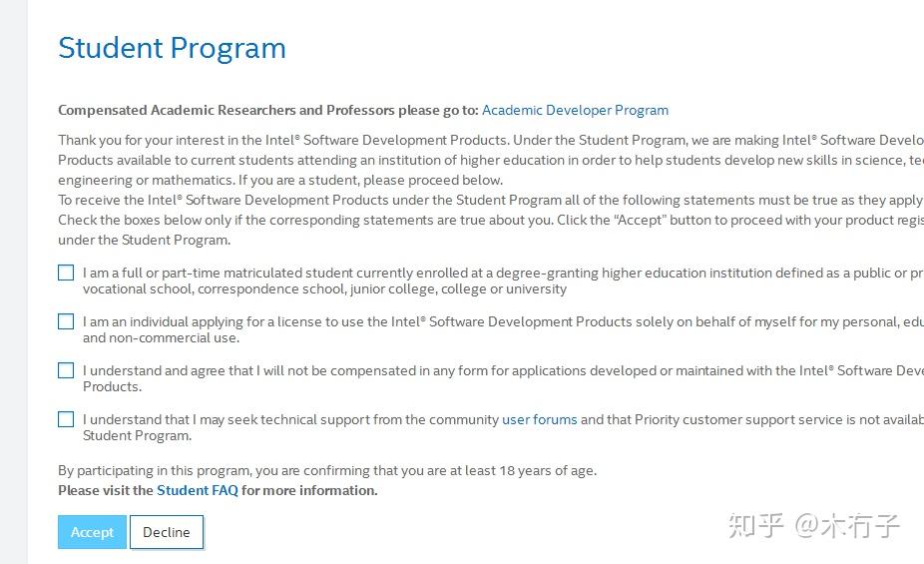This screenshot has width=924, height=564.
Task: Click the Accept button
Action: [92, 532]
